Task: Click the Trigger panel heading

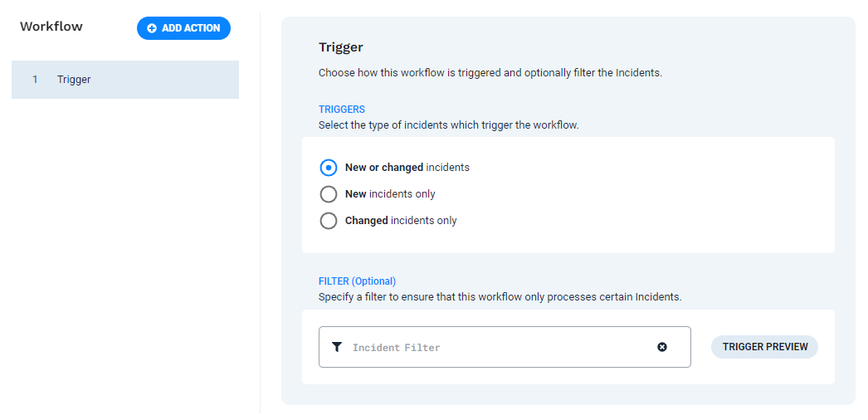Action: pyautogui.click(x=341, y=47)
